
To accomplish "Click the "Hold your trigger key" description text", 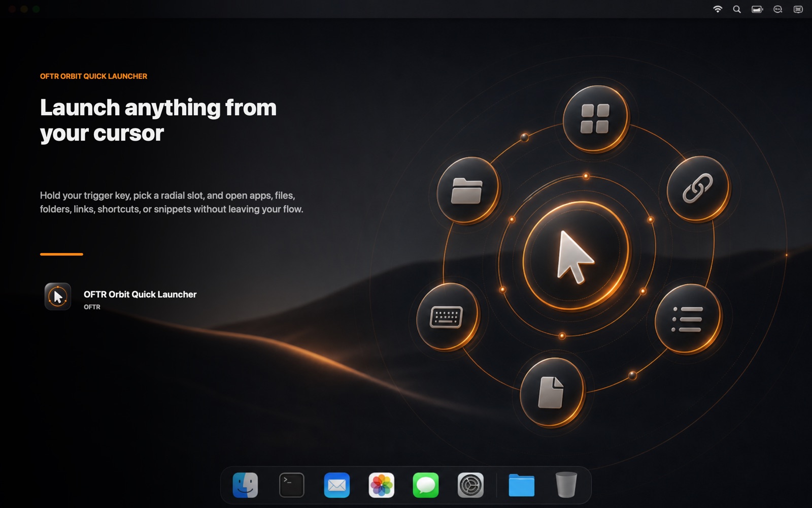I will 172,202.
